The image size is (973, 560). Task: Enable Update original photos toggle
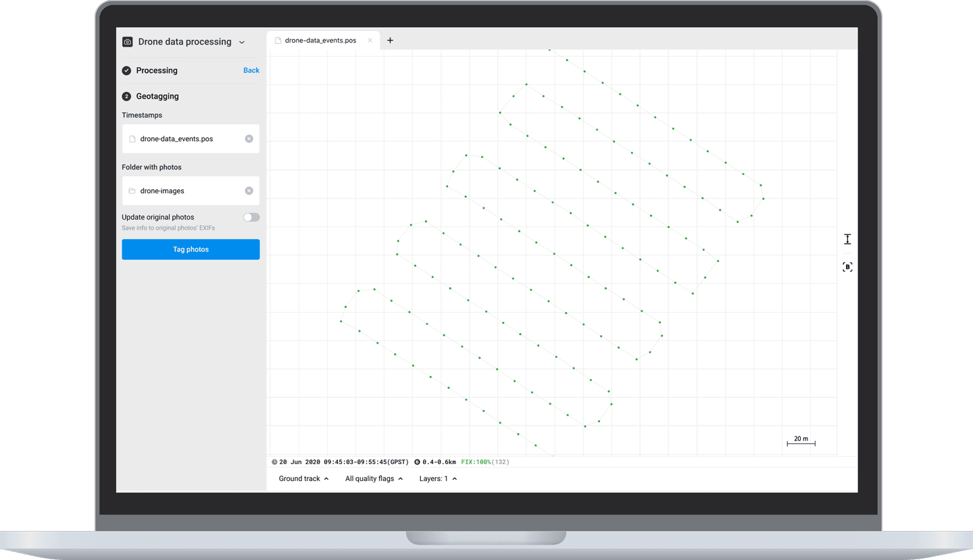point(251,218)
